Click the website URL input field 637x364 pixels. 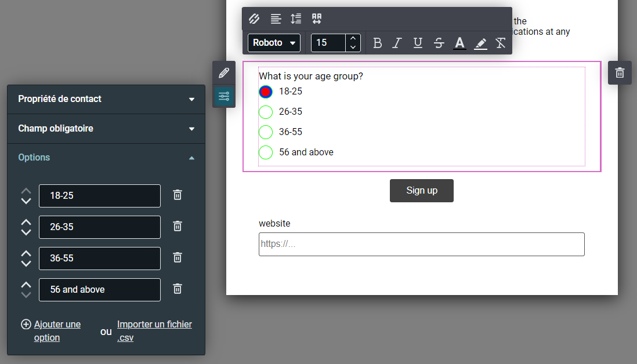[x=422, y=244]
